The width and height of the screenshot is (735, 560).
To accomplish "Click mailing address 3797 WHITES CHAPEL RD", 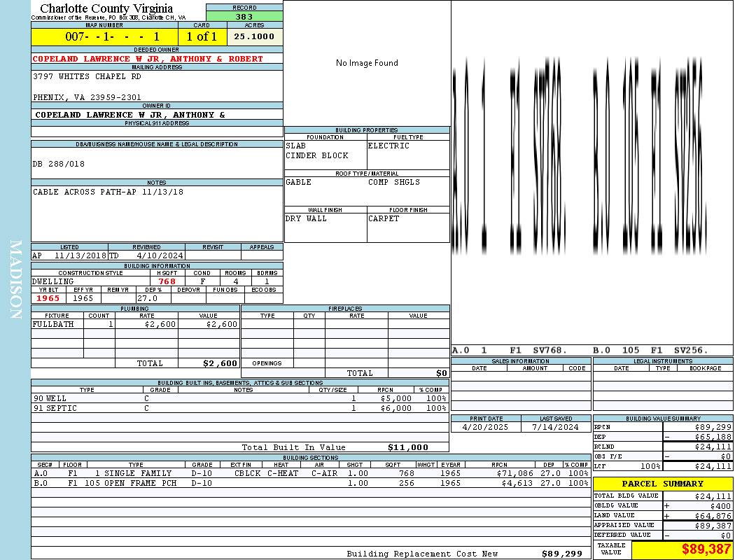I will tap(87, 76).
